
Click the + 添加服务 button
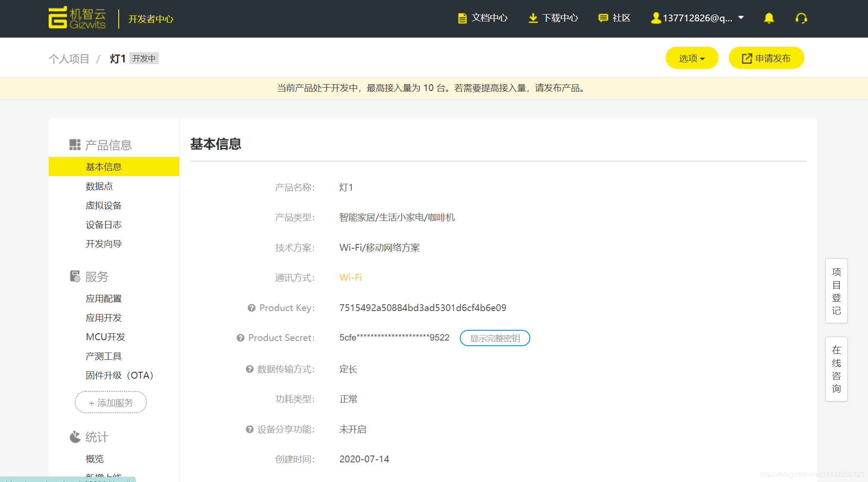coord(111,402)
